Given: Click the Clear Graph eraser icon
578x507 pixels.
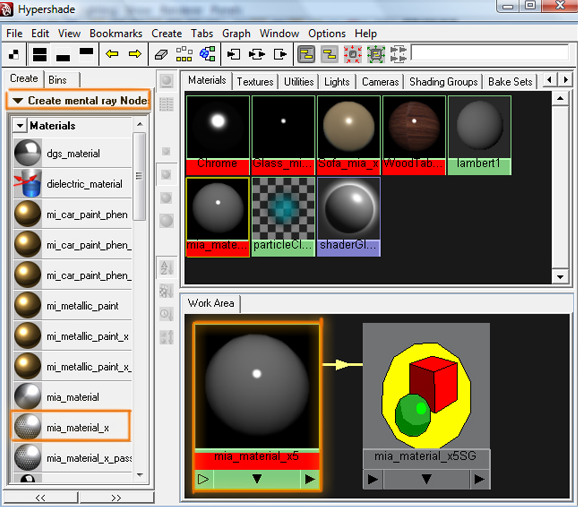Looking at the screenshot, I should [161, 55].
